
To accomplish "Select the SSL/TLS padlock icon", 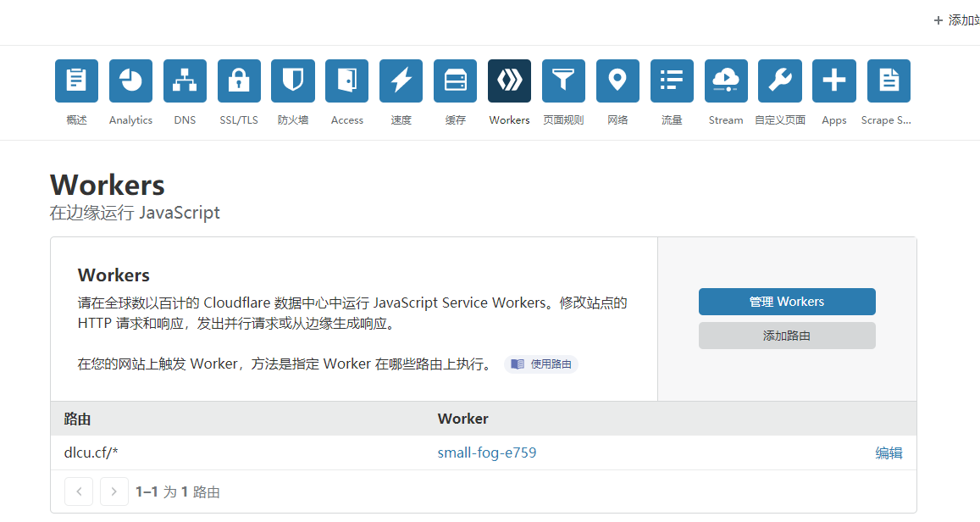I will click(x=239, y=81).
